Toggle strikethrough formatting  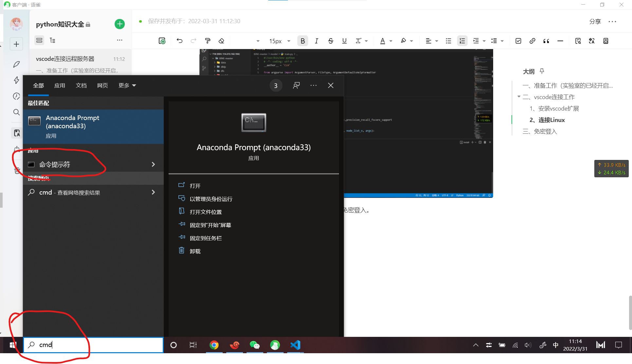point(330,41)
